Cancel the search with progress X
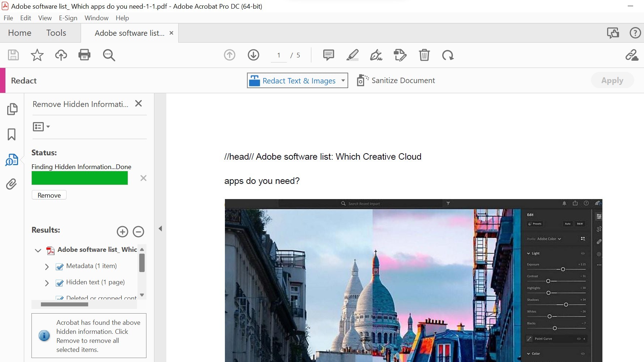Screen dimensions: 644x362 coord(144,178)
